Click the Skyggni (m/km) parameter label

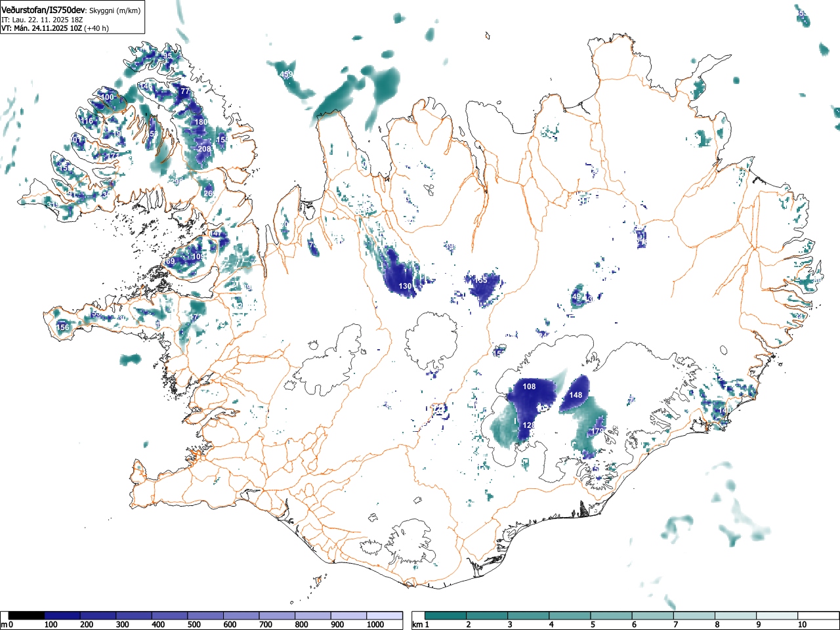(x=114, y=11)
